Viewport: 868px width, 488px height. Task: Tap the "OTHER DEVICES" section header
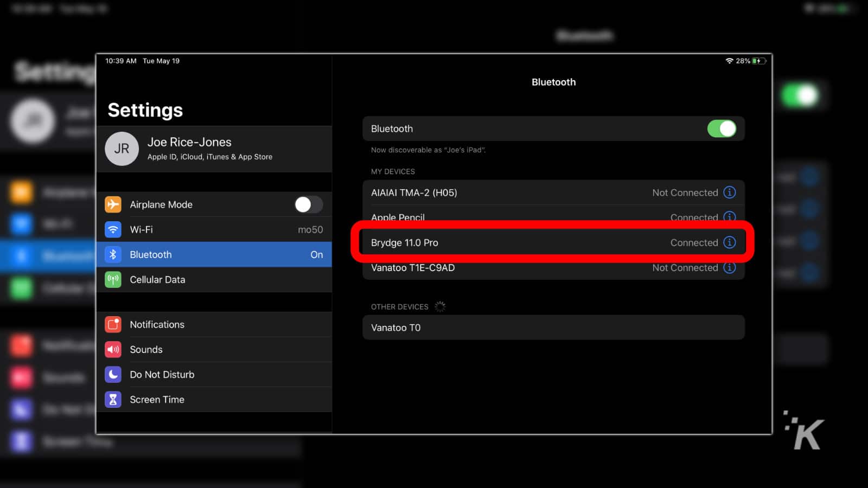400,307
